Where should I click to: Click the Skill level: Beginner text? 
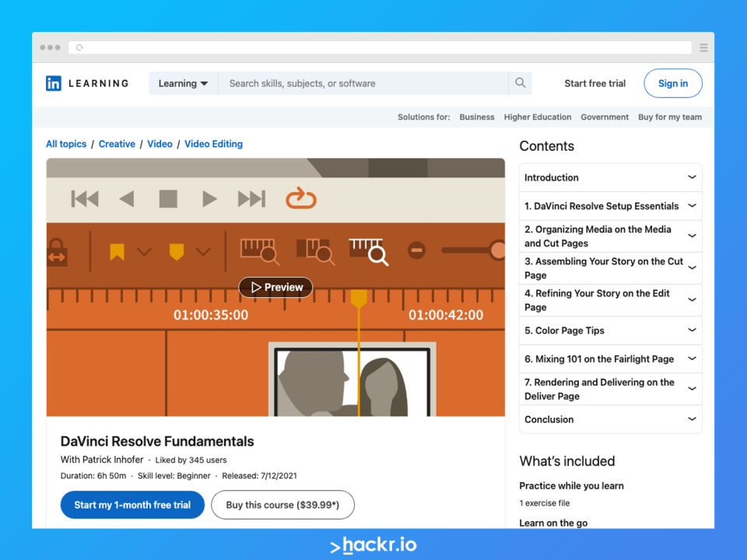pos(174,476)
